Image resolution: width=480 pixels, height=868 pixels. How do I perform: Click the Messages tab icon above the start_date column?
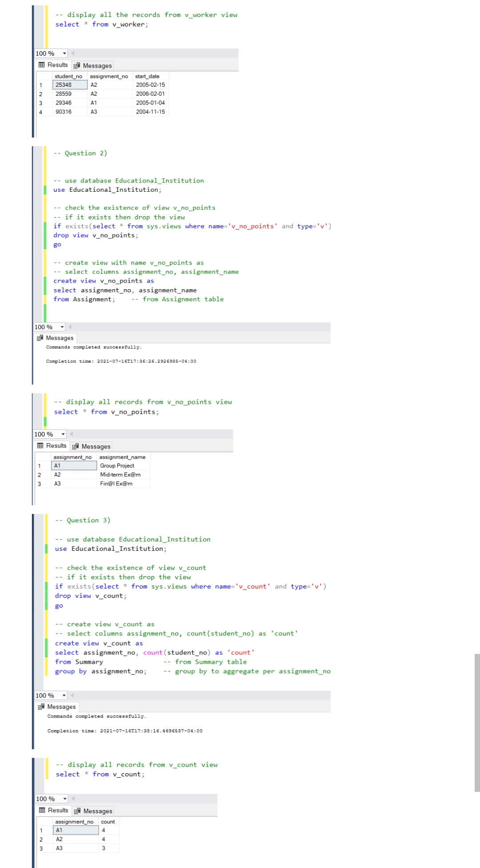[x=77, y=66]
